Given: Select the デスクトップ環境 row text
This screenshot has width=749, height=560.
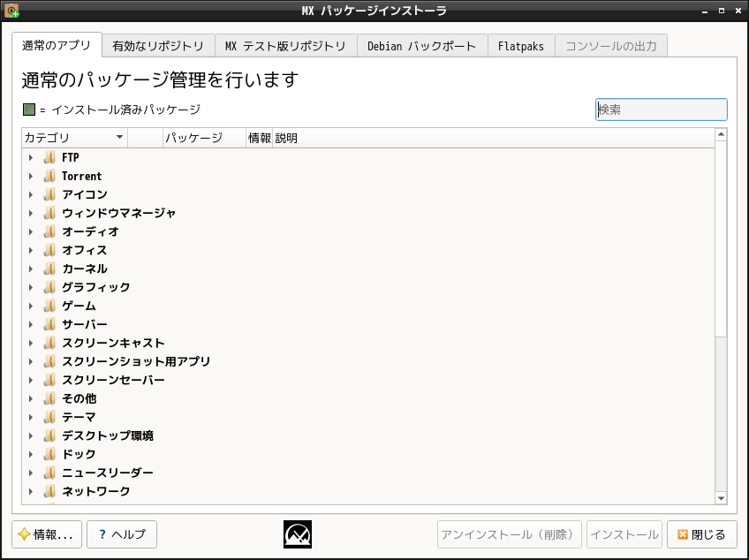Looking at the screenshot, I should (108, 435).
